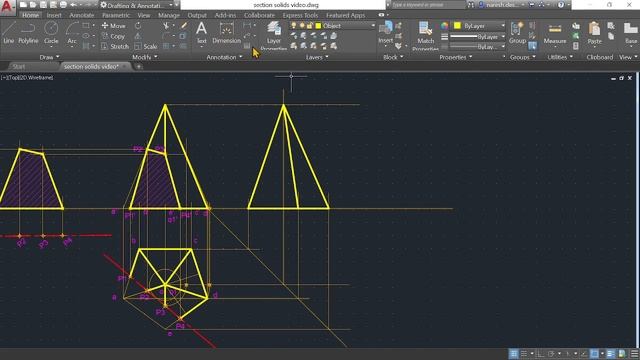
Task: Select the Dimension tool
Action: [x=227, y=33]
